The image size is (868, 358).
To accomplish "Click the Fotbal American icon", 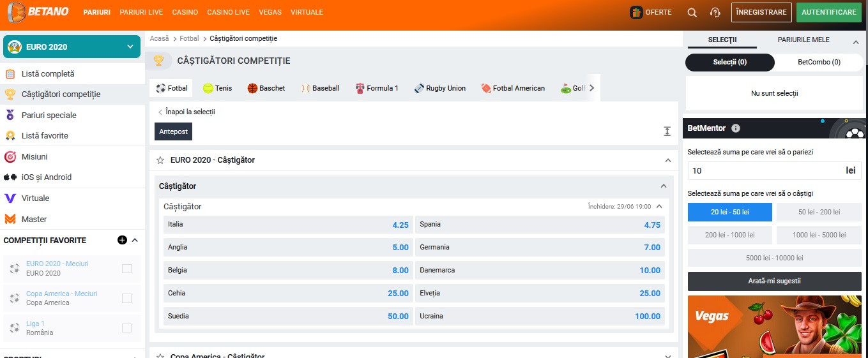I will pos(486,88).
